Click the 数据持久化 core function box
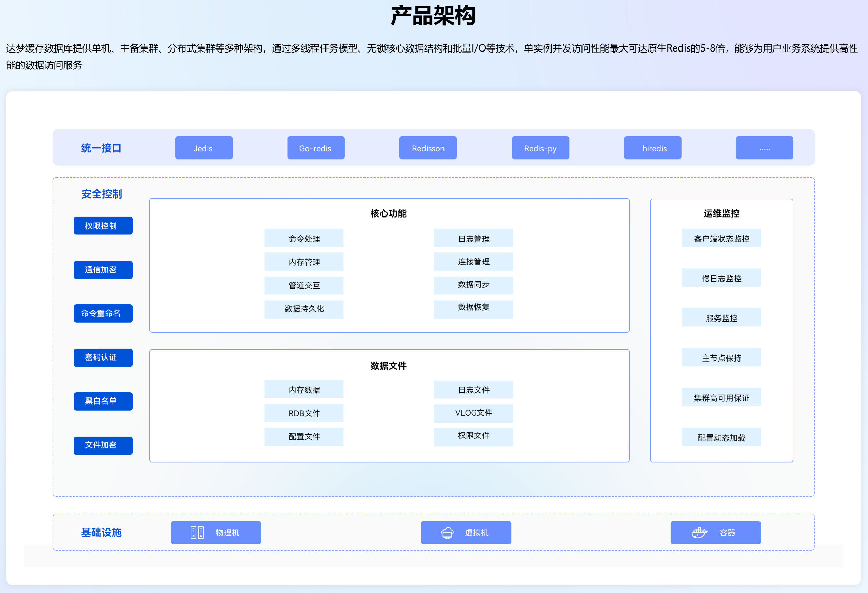This screenshot has width=868, height=593. 304,309
